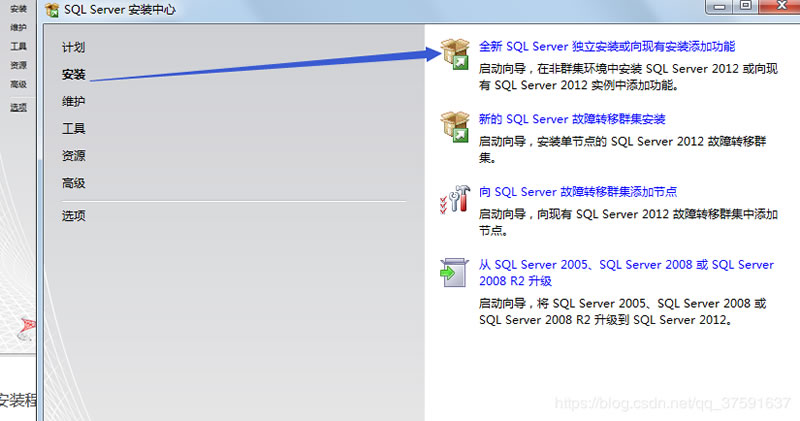The image size is (800, 421).
Task: Select 安装 in the main left navigation
Action: click(x=73, y=75)
